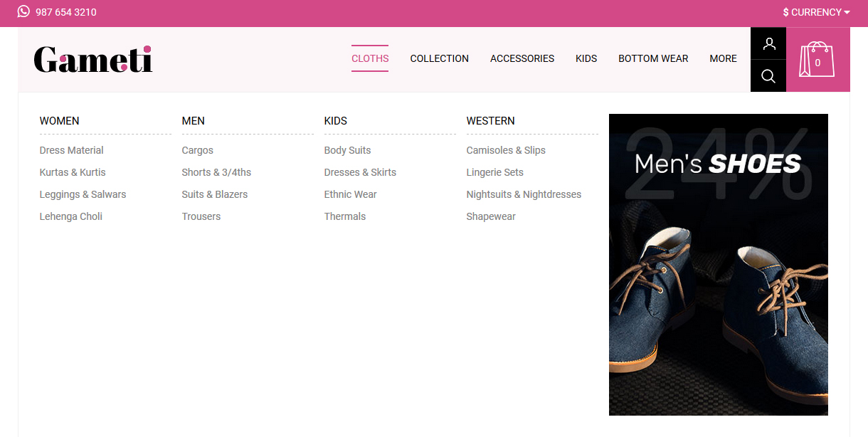This screenshot has width=868, height=437.
Task: Click the Western category heading
Action: 491,121
